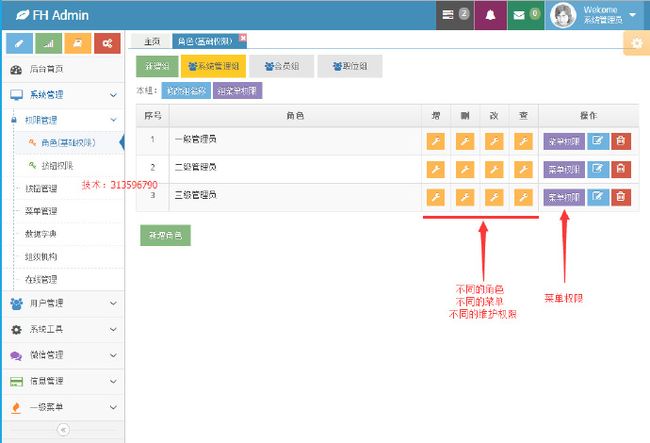Select the 角色(基础权限) page tab

(205, 41)
